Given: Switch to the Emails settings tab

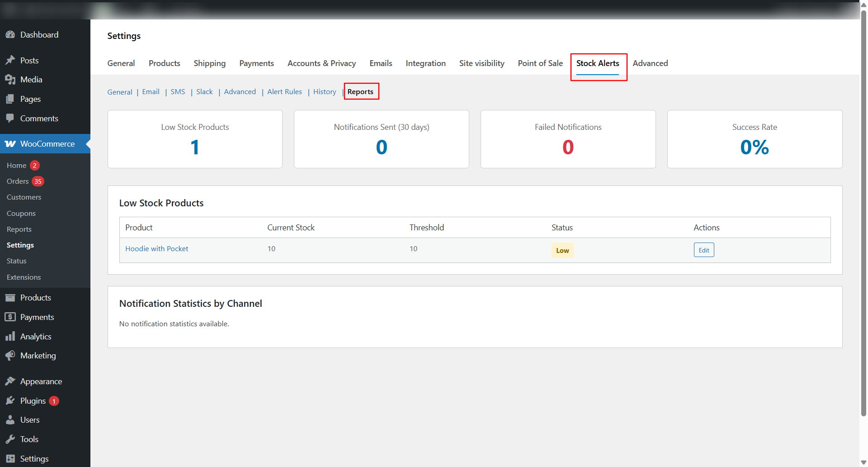Looking at the screenshot, I should [x=381, y=63].
